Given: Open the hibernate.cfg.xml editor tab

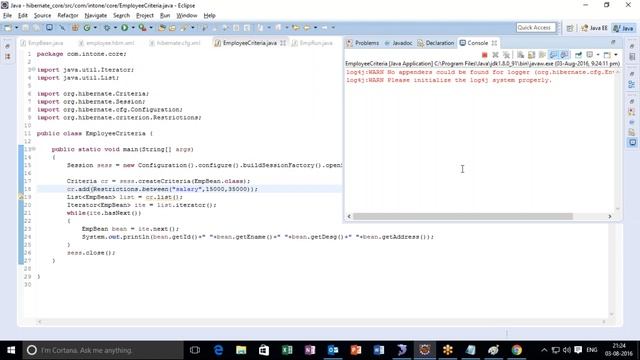Looking at the screenshot, I should 175,43.
